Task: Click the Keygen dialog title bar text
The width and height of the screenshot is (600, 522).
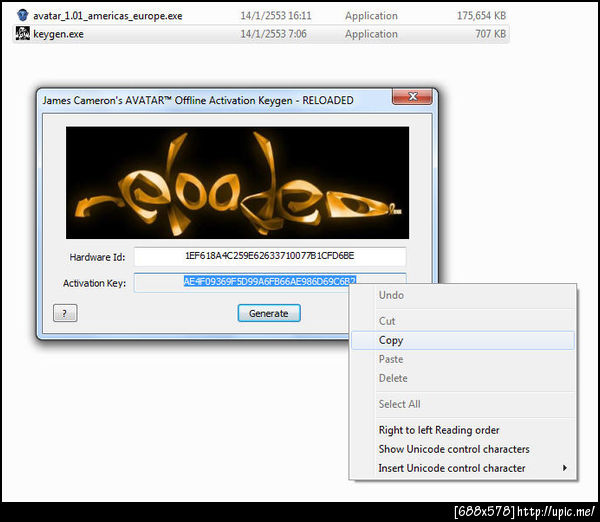Action: tap(198, 101)
